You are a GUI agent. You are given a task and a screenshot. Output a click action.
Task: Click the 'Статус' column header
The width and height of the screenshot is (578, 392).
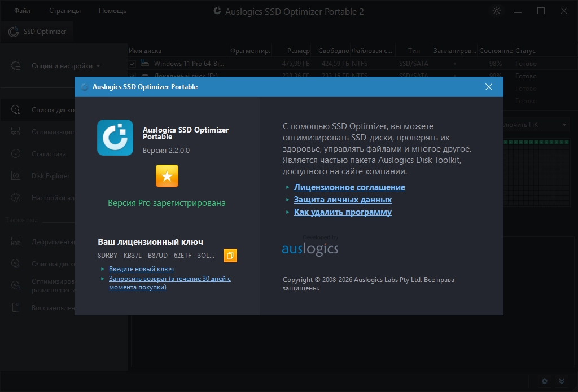(526, 51)
